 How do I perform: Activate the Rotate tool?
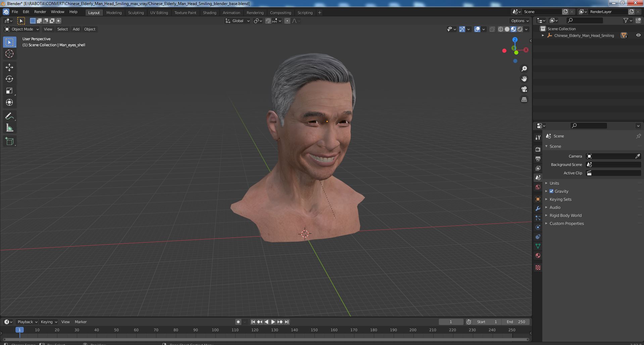[x=9, y=79]
